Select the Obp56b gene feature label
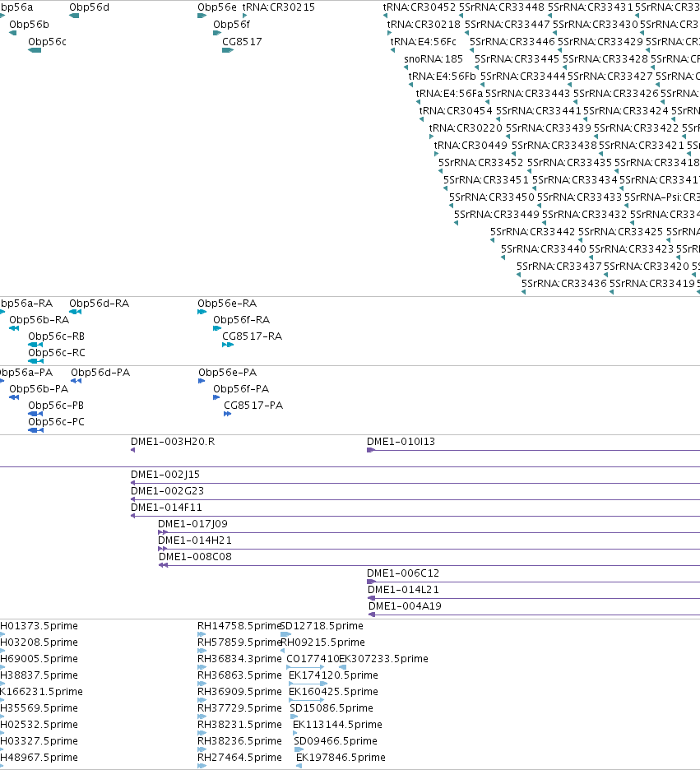This screenshot has width=700, height=770. [29, 25]
